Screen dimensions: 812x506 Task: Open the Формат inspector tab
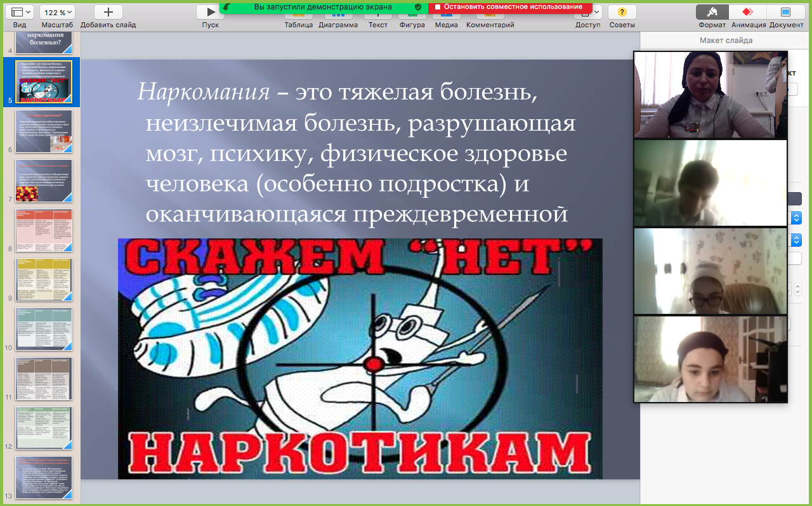712,12
